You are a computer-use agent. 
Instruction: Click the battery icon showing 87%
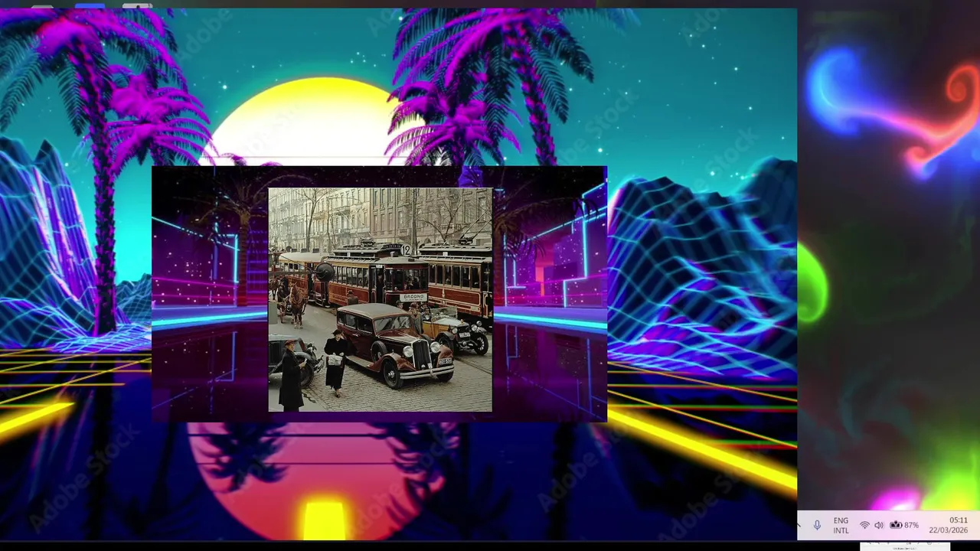pos(903,526)
